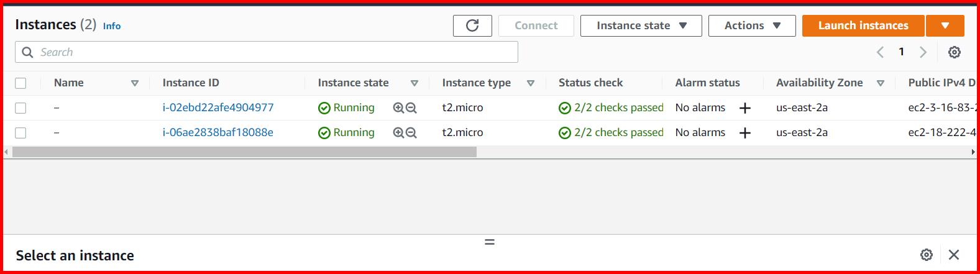Select all instances checkbox
Image resolution: width=980 pixels, height=274 pixels.
[21, 83]
